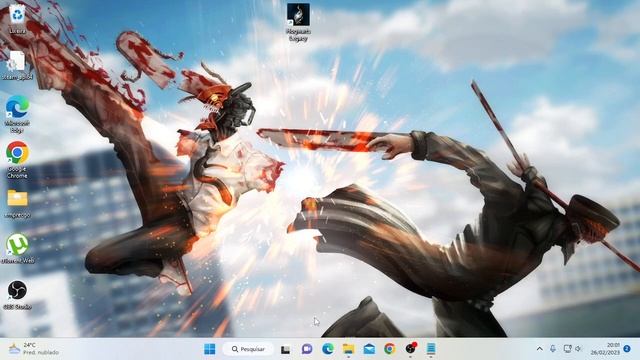Image resolution: width=640 pixels, height=360 pixels.
Task: Open the Hogwarts Legacy desktop shortcut
Action: (298, 22)
